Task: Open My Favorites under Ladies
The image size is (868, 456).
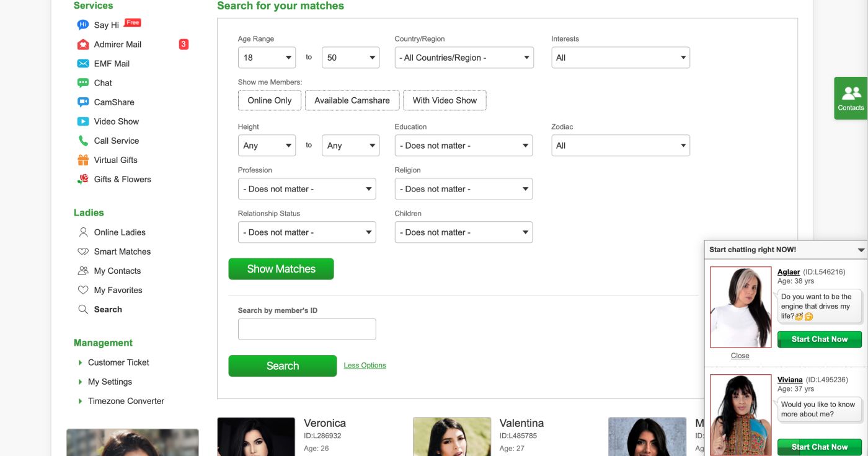Action: [118, 290]
